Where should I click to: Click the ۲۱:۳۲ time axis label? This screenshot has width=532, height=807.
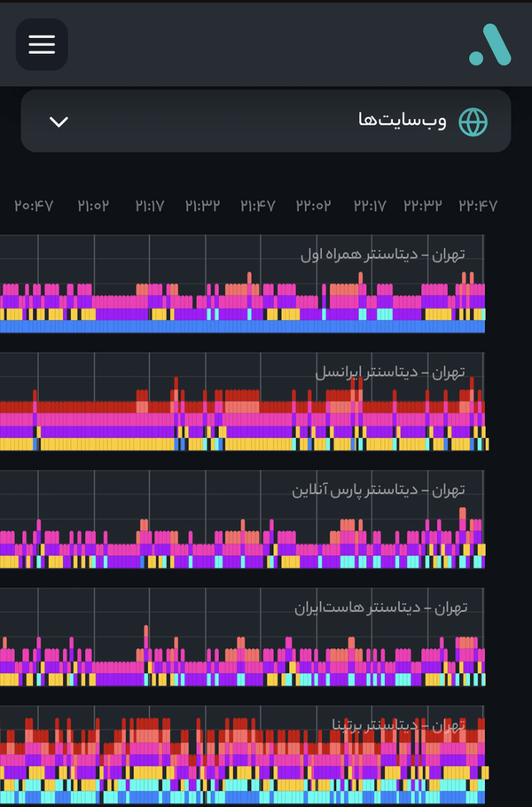point(203,206)
